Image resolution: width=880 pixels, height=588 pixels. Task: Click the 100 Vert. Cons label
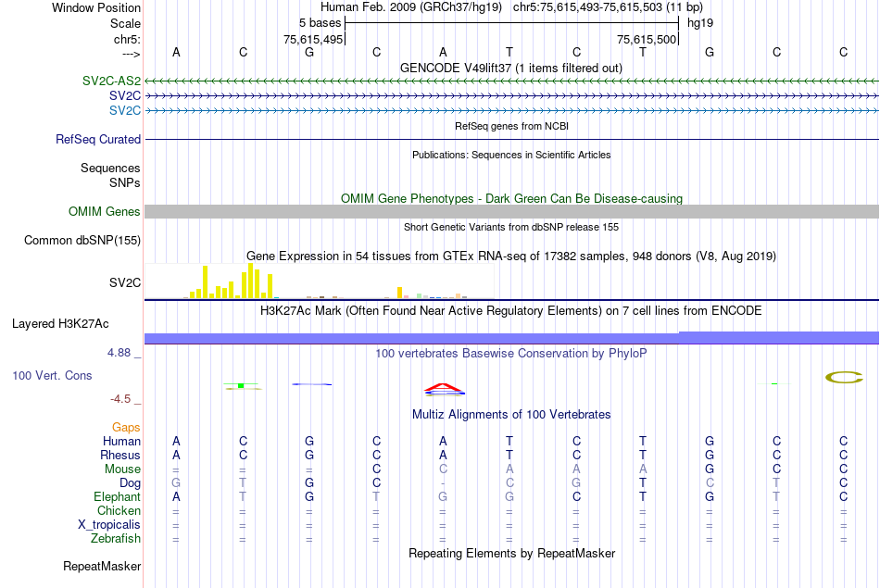tap(52, 375)
